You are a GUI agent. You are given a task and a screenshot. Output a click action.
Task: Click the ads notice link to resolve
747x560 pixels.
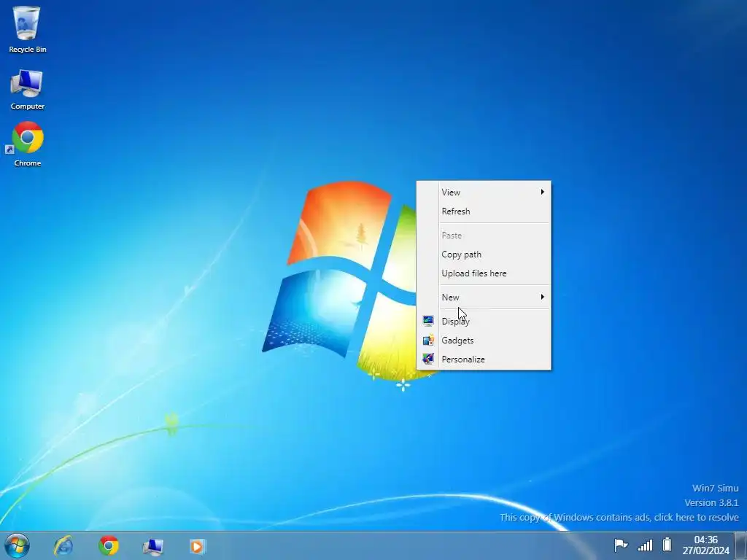click(x=619, y=517)
